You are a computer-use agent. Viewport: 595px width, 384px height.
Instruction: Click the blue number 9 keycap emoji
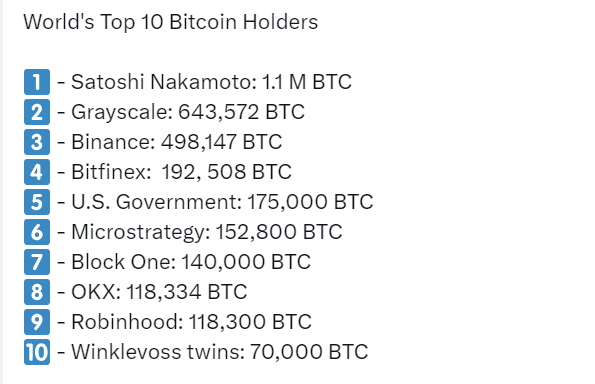click(37, 322)
